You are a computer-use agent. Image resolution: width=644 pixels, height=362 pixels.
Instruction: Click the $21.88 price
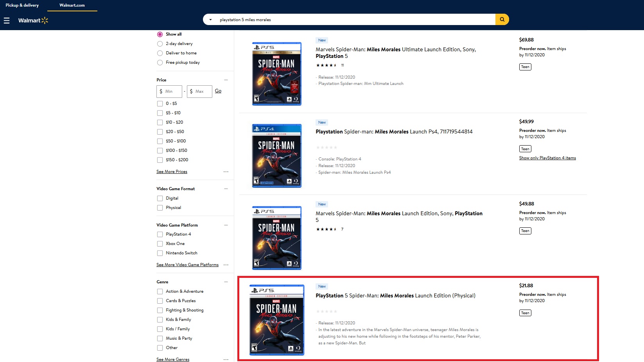pyautogui.click(x=526, y=286)
